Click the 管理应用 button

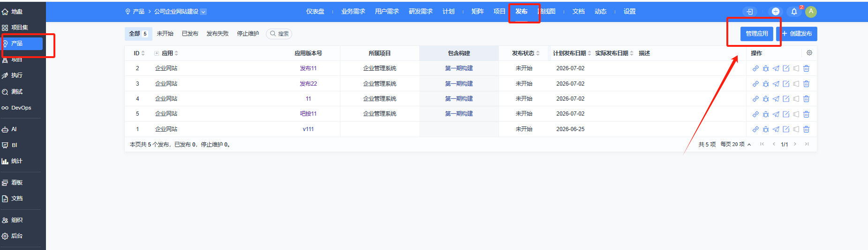coord(757,34)
